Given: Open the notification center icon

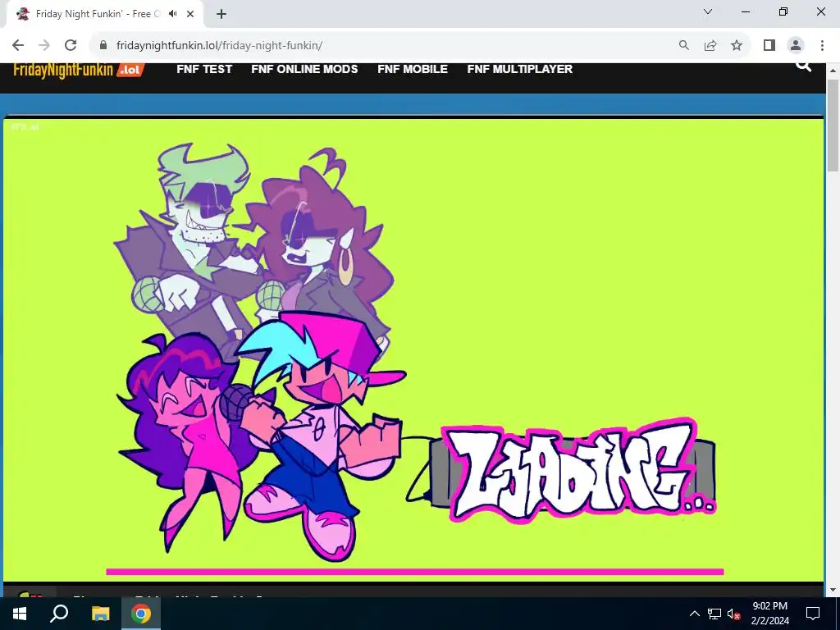Looking at the screenshot, I should pos(813,614).
